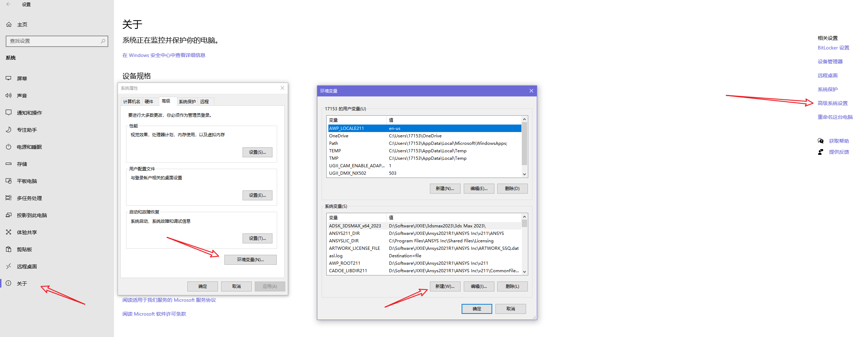The image size is (868, 337).
Task: Open the BitLocker 设置 link
Action: click(x=833, y=48)
